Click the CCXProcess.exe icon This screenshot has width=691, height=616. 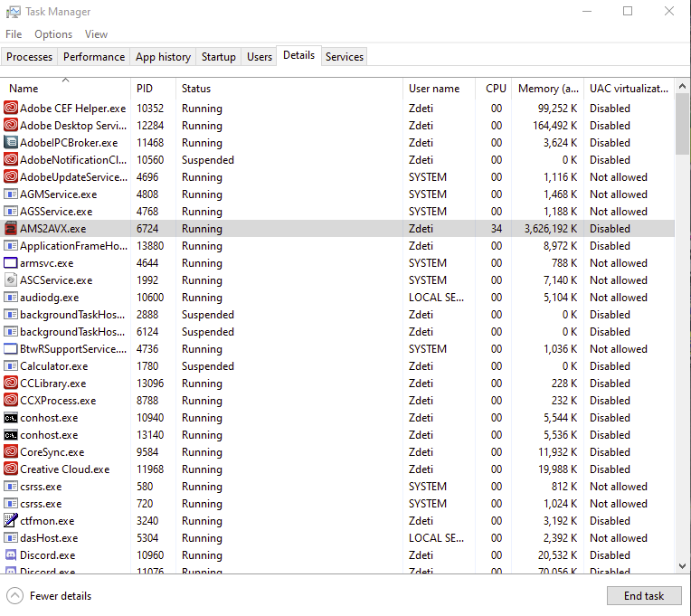pyautogui.click(x=11, y=400)
